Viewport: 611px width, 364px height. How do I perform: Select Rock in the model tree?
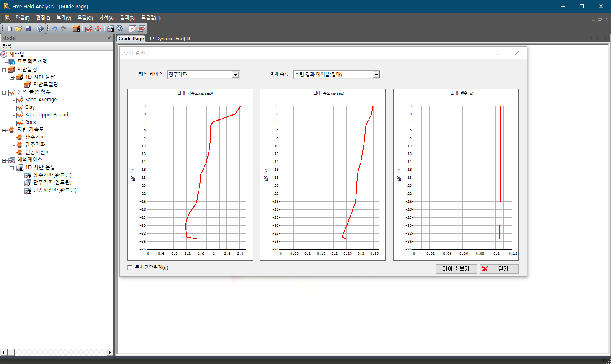(31, 122)
